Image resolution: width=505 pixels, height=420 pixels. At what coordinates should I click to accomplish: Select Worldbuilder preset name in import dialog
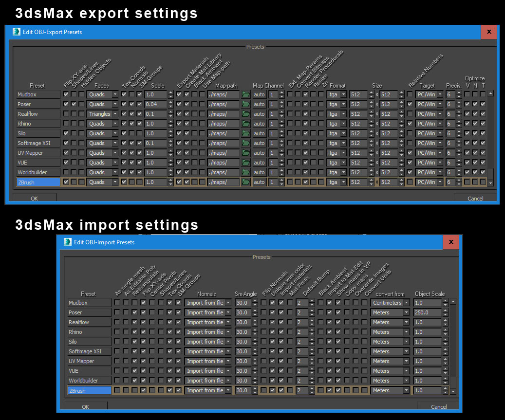89,381
